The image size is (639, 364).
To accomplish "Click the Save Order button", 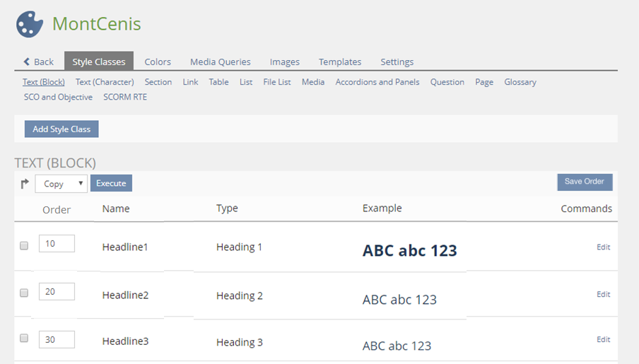I will click(584, 182).
